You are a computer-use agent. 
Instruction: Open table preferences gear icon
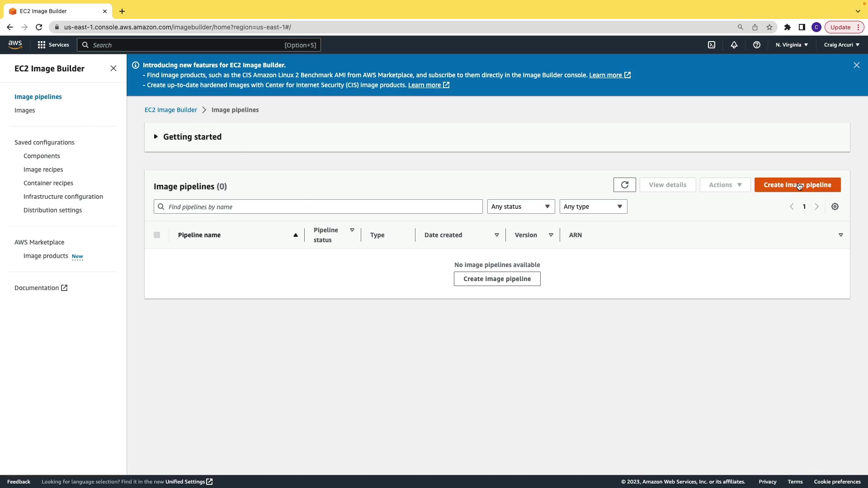click(835, 206)
